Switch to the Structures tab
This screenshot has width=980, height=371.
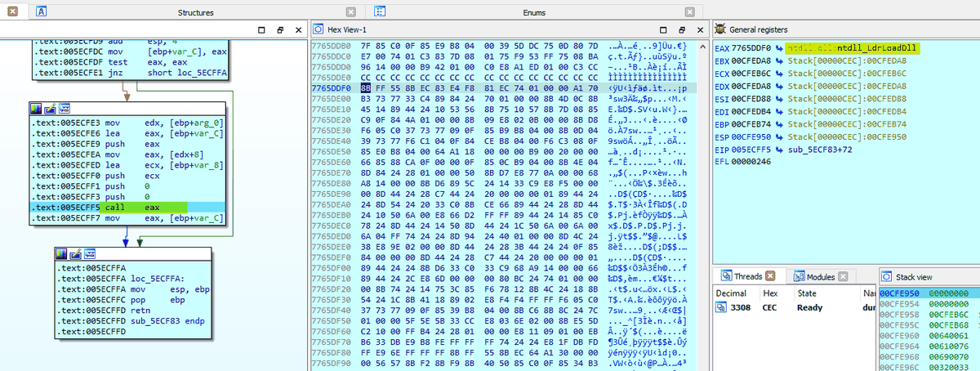coord(196,13)
